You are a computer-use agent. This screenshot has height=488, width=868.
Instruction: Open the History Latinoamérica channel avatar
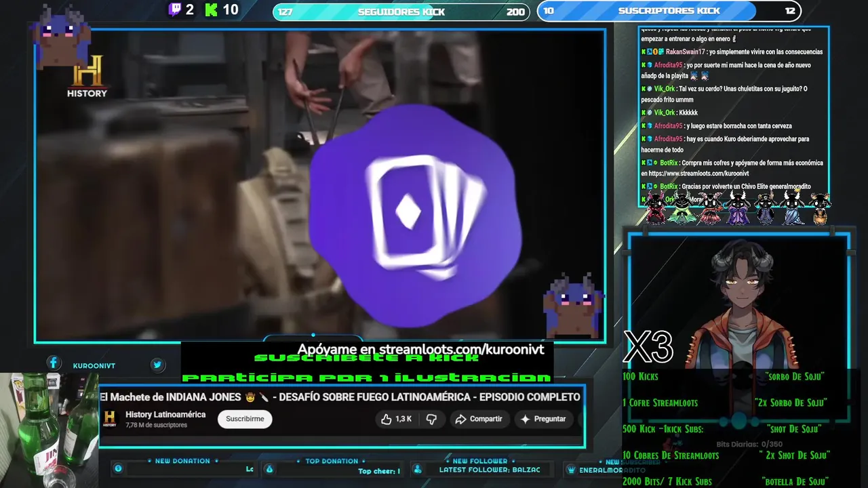click(110, 419)
